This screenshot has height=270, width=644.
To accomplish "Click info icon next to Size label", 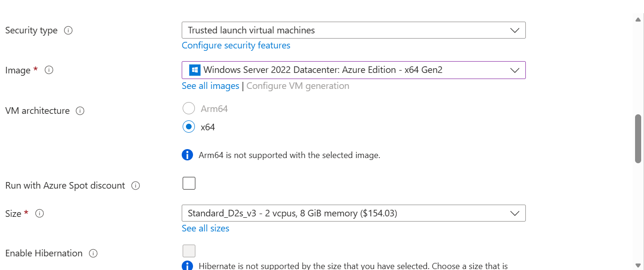I will click(40, 214).
